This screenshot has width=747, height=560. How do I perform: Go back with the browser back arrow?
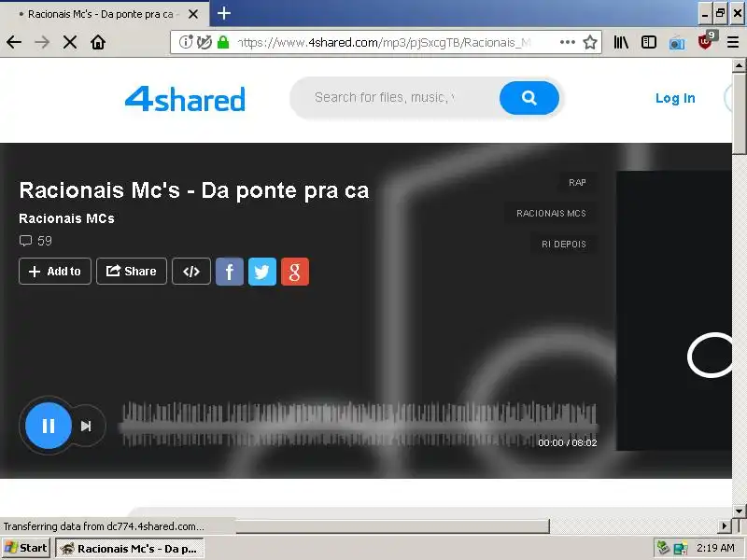pyautogui.click(x=14, y=42)
